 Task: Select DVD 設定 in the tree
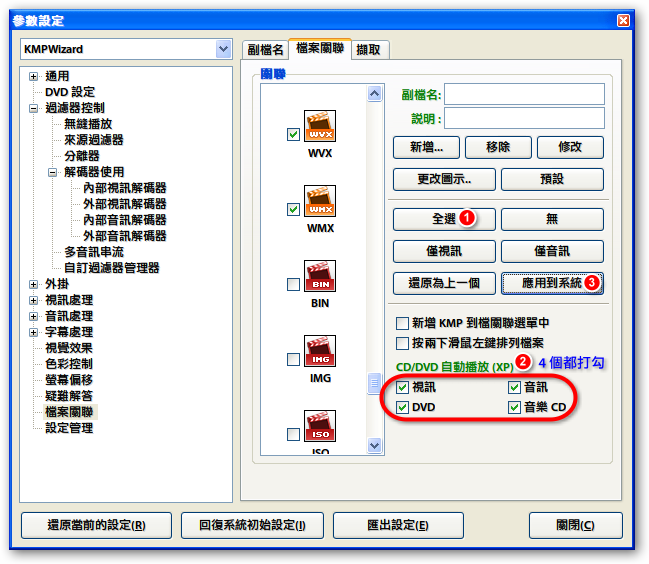(x=70, y=92)
